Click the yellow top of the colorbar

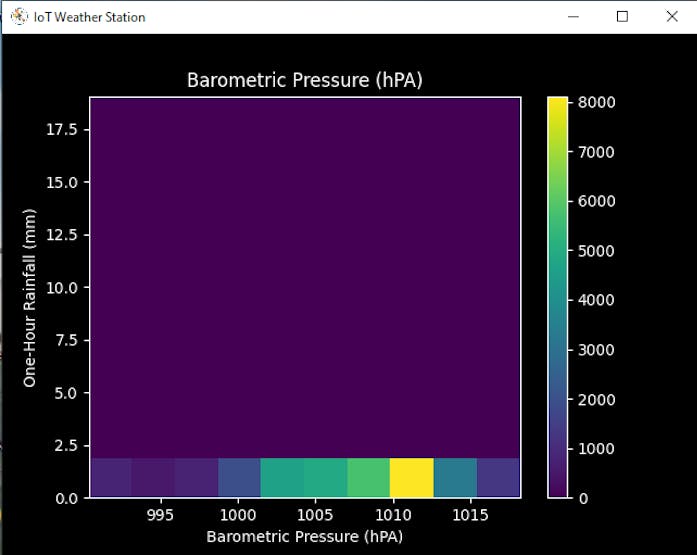pyautogui.click(x=558, y=103)
